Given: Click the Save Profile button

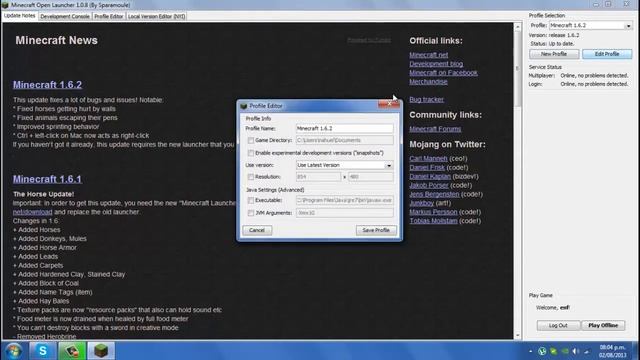Looking at the screenshot, I should 376,230.
